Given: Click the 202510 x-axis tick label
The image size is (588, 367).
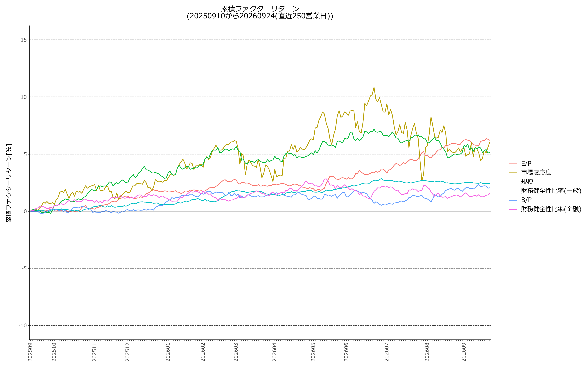Looking at the screenshot, I should click(54, 352).
